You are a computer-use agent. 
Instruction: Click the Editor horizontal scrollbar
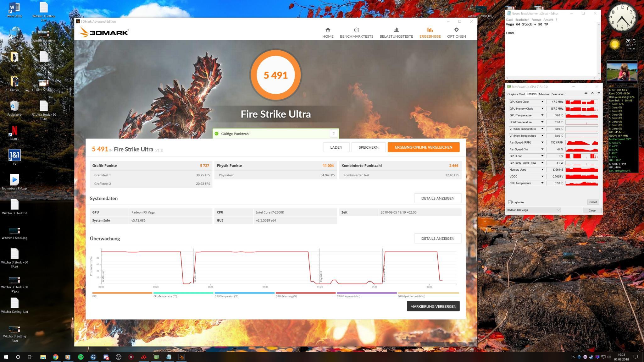point(550,78)
